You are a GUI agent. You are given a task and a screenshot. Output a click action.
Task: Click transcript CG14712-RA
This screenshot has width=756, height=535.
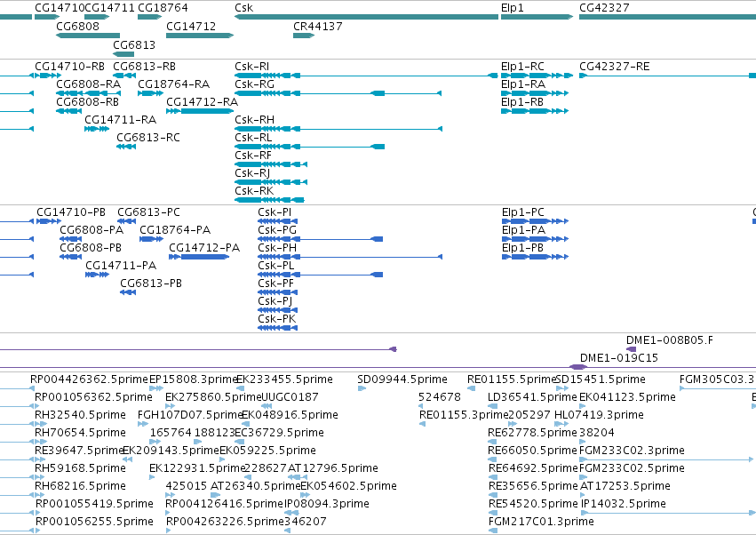[200, 111]
